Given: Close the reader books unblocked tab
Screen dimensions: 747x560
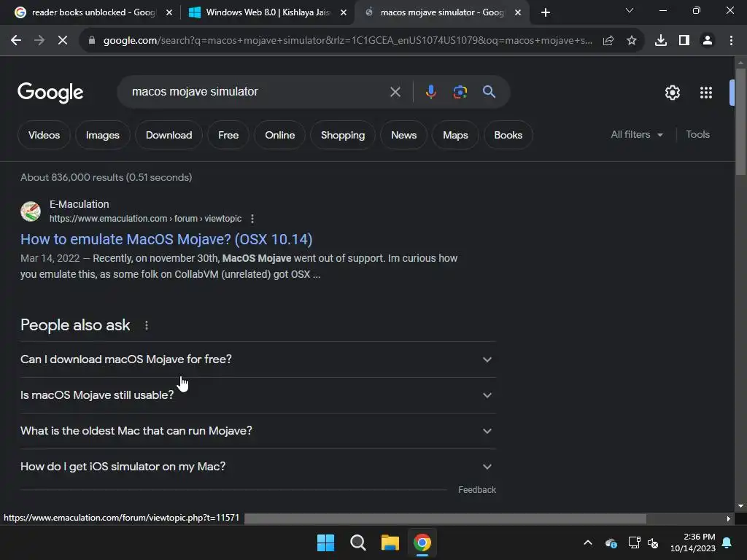Looking at the screenshot, I should click(x=169, y=12).
